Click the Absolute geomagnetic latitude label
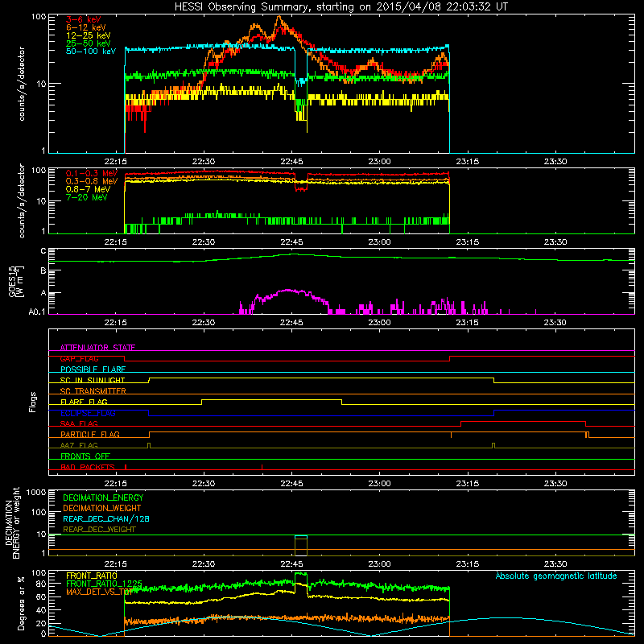 (556, 576)
